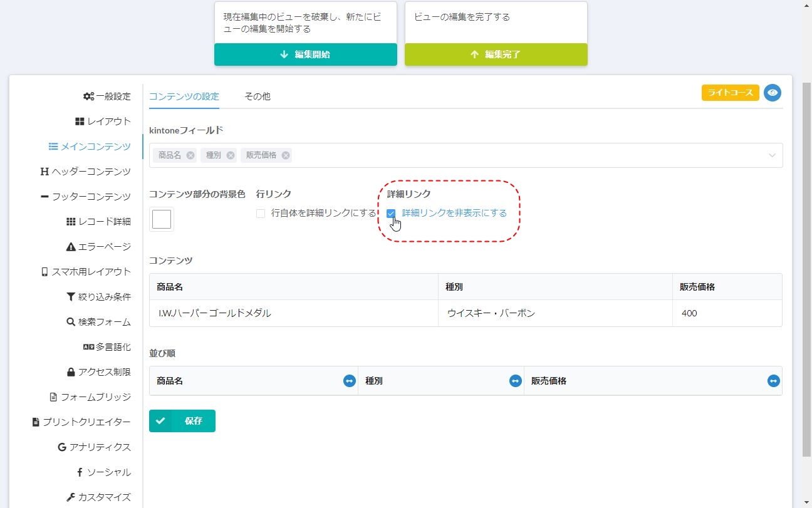Viewport: 812px width, 508px height.
Task: Click the 販売価格 header in コンテンツ table
Action: point(727,287)
